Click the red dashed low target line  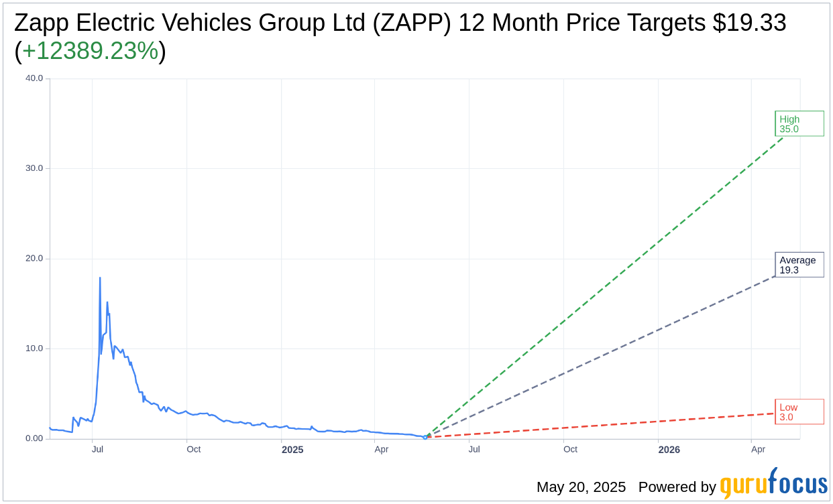[600, 426]
